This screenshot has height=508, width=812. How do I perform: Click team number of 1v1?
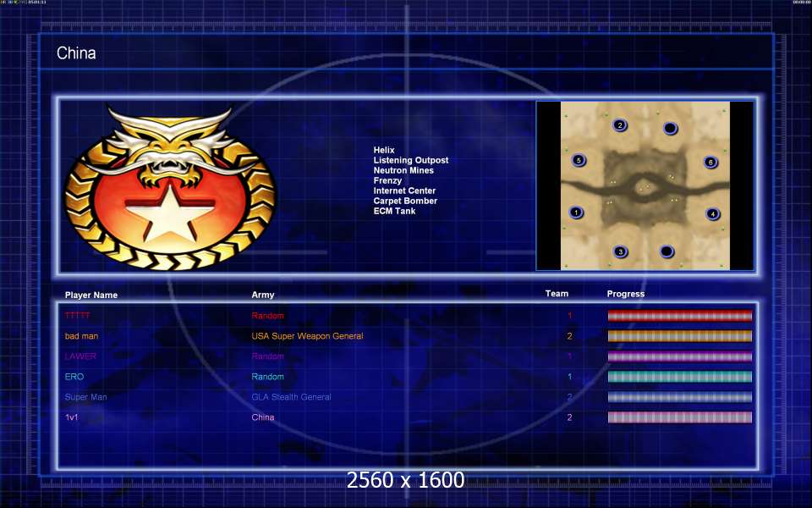pyautogui.click(x=569, y=417)
